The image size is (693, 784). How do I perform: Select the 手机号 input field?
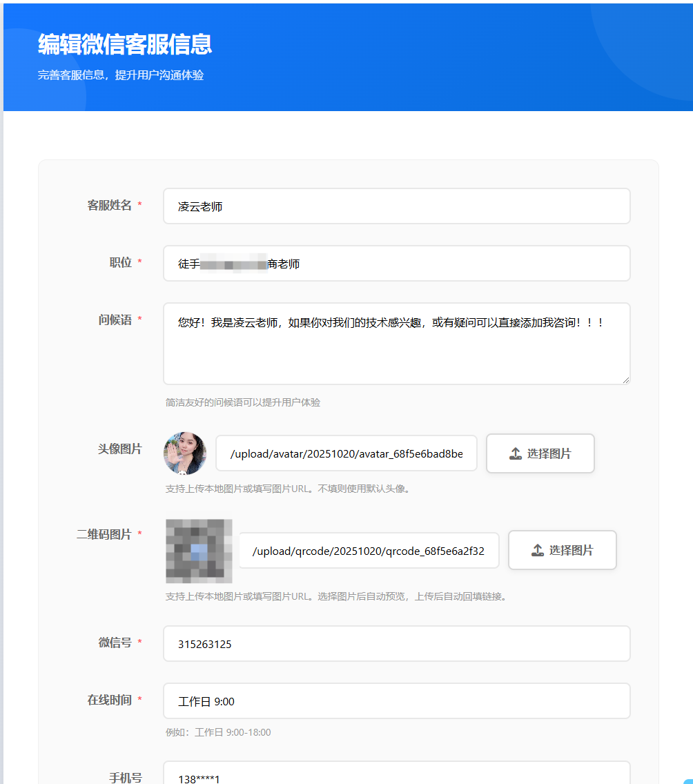point(396,774)
